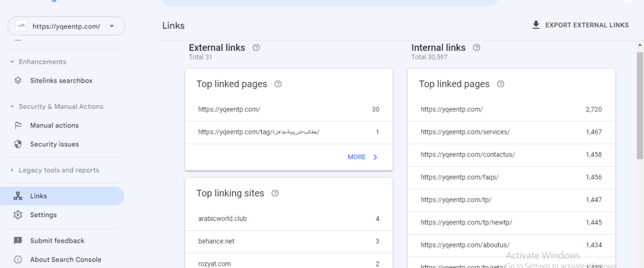Open internal https://yqeentp.com/ row with 2,720
This screenshot has height=268, width=644.
511,109
